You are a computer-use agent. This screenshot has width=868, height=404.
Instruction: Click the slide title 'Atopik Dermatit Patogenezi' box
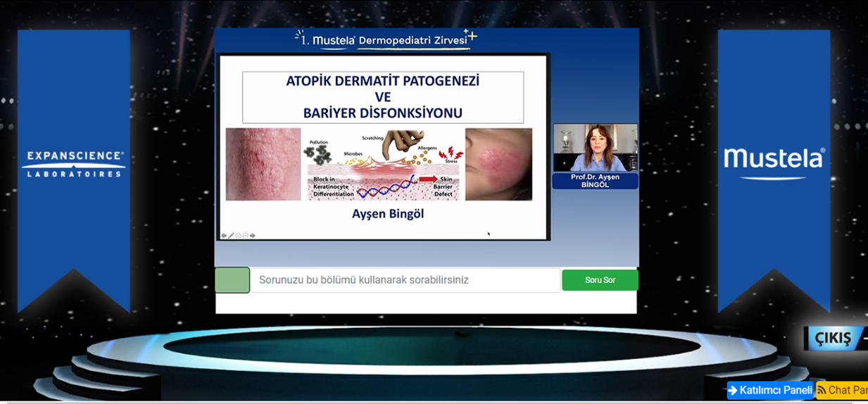[x=383, y=97]
